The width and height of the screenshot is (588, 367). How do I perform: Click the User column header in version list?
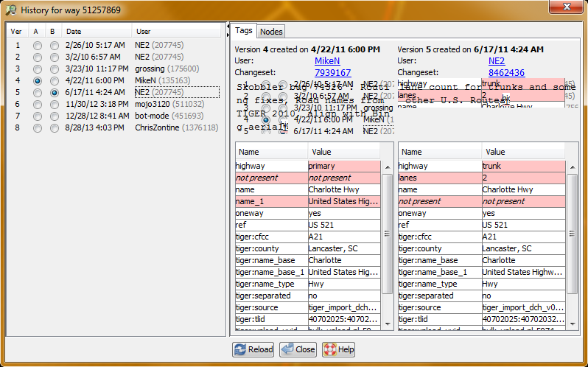tap(176, 32)
